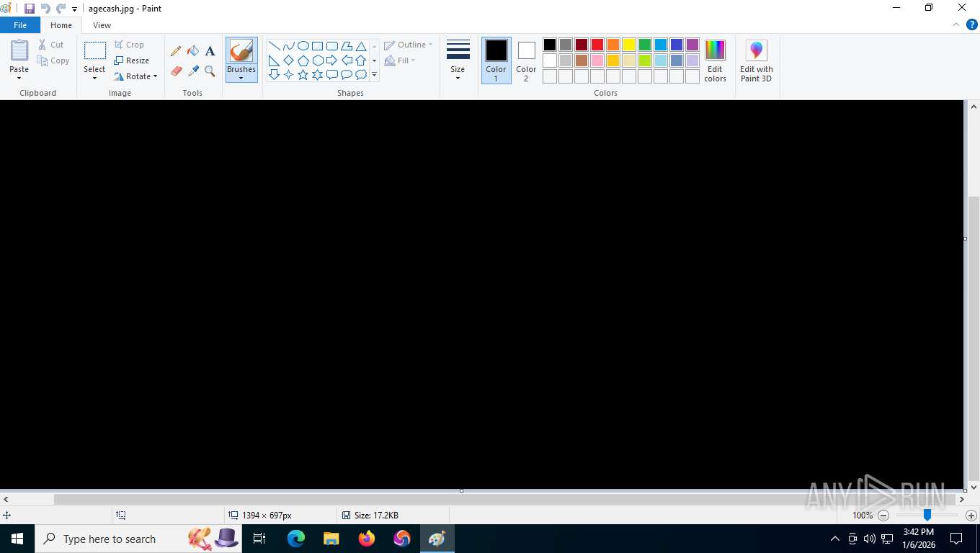Viewport: 980px width, 553px height.
Task: Select the Pencil tool
Action: (x=176, y=51)
